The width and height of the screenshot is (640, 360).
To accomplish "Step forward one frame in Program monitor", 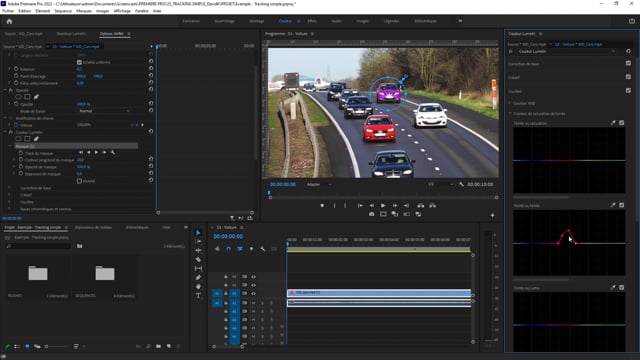I will [x=395, y=206].
